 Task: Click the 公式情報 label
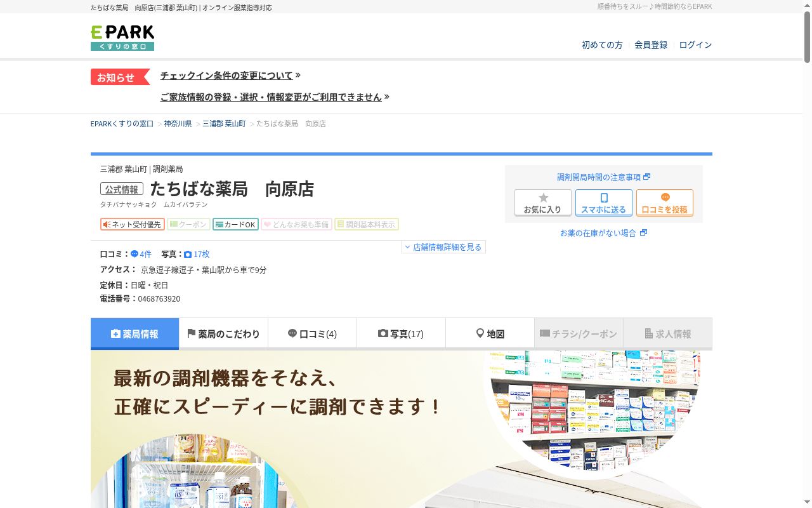coord(122,189)
